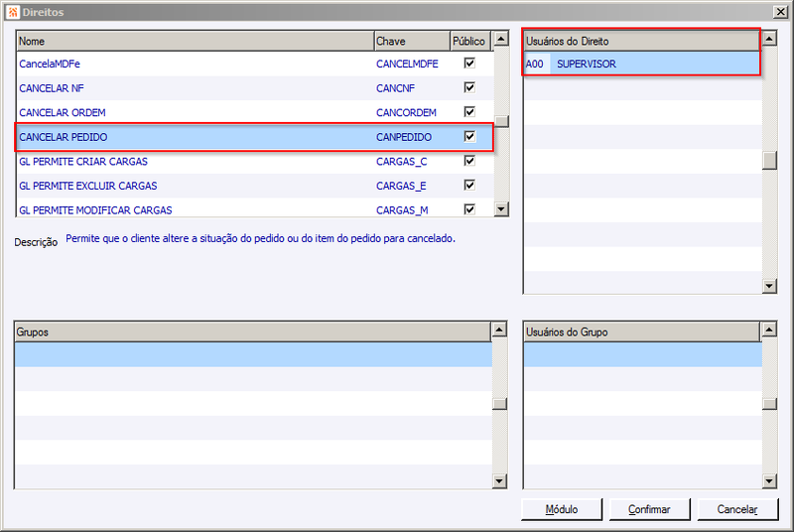Click the Usuários do Direito scrollbar thumb
Screen dimensions: 794x532
click(770, 161)
